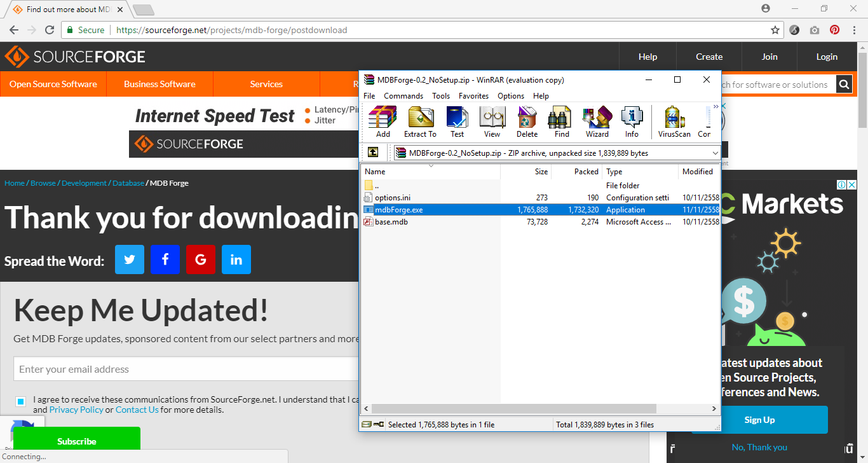
Task: Click the Delete toolbar icon
Action: pyautogui.click(x=527, y=121)
